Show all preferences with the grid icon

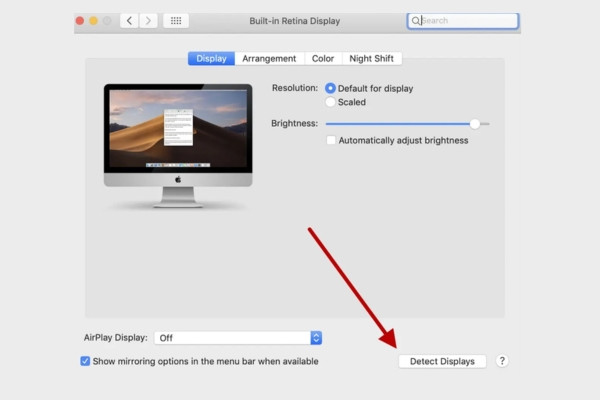pyautogui.click(x=176, y=21)
